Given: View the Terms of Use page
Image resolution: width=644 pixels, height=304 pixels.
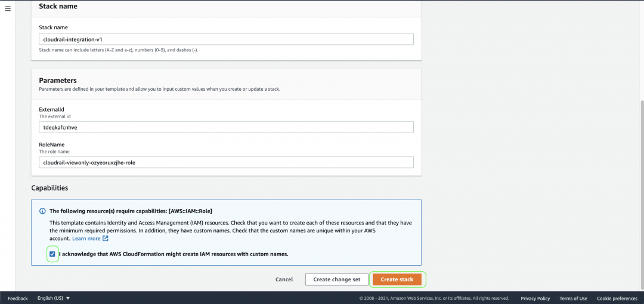Looking at the screenshot, I should point(574,298).
